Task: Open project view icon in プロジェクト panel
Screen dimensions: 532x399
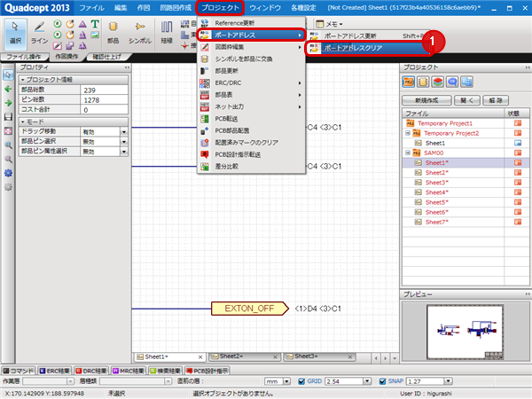Action: point(409,82)
